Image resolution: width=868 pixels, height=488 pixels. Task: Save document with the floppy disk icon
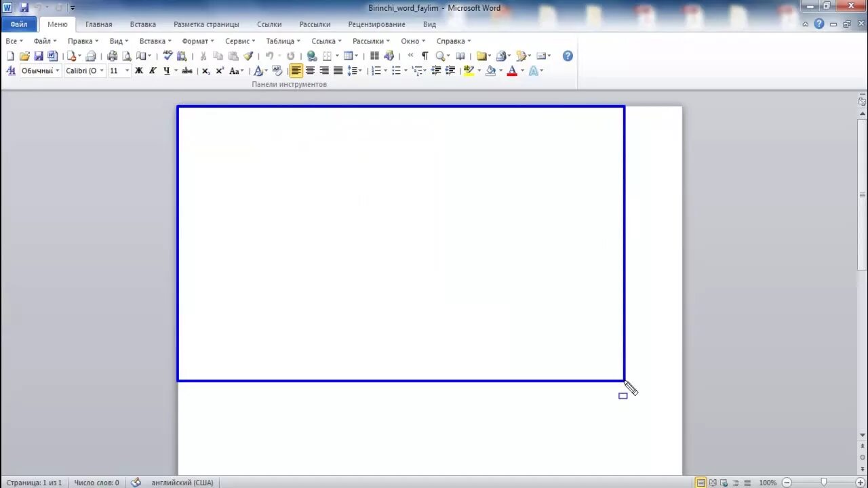pyautogui.click(x=39, y=56)
